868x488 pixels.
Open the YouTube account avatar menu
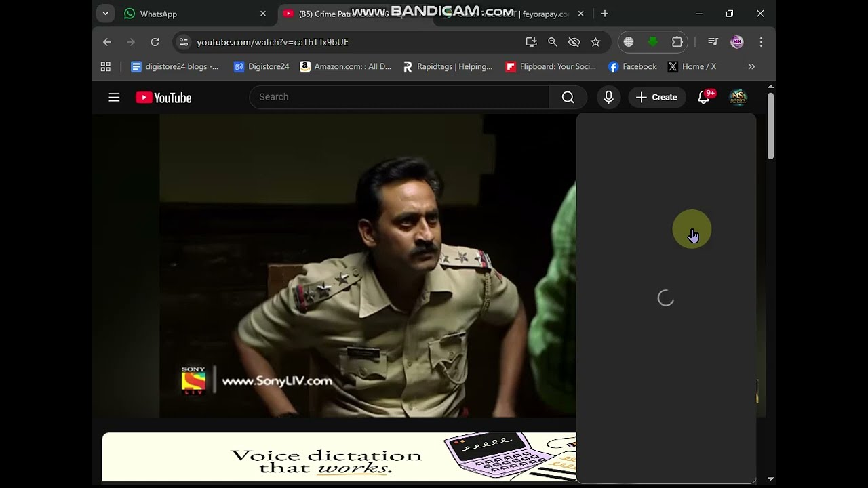[738, 98]
